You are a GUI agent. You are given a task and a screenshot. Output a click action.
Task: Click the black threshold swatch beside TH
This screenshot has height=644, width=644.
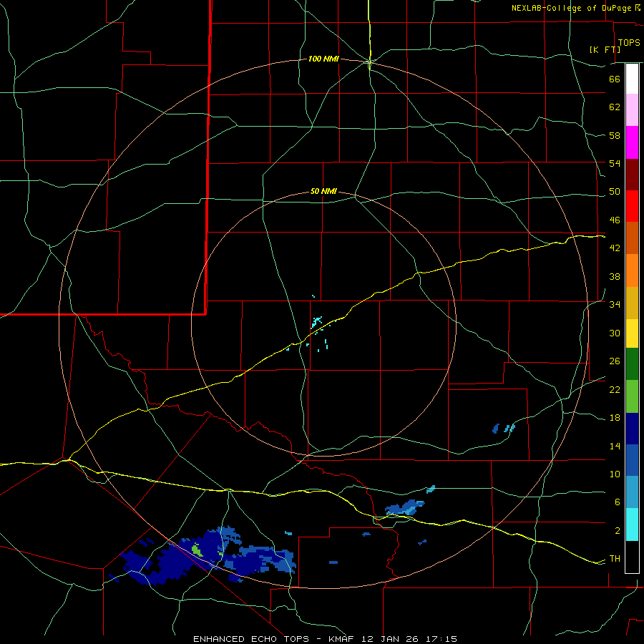point(632,557)
